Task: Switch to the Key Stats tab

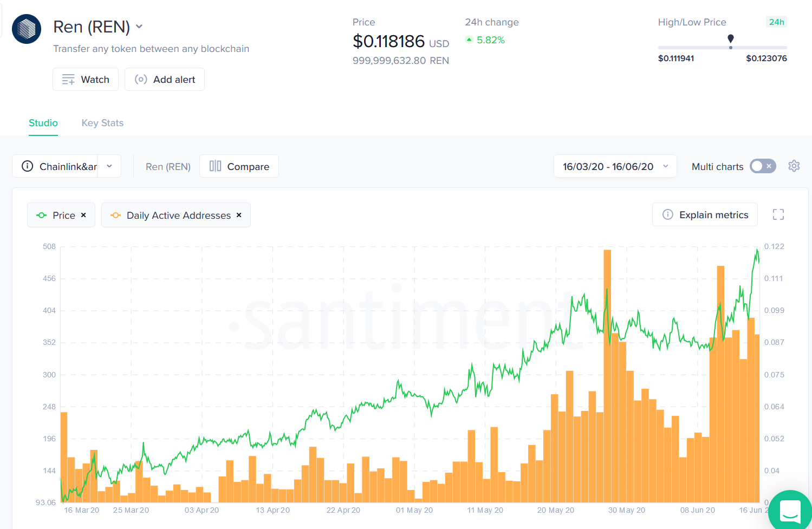Action: click(x=102, y=123)
